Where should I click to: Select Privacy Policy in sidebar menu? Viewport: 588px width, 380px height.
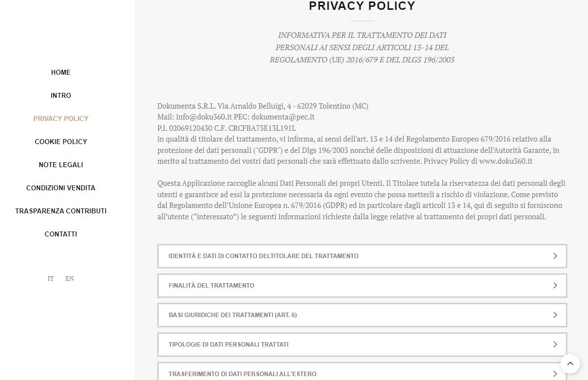click(x=61, y=118)
